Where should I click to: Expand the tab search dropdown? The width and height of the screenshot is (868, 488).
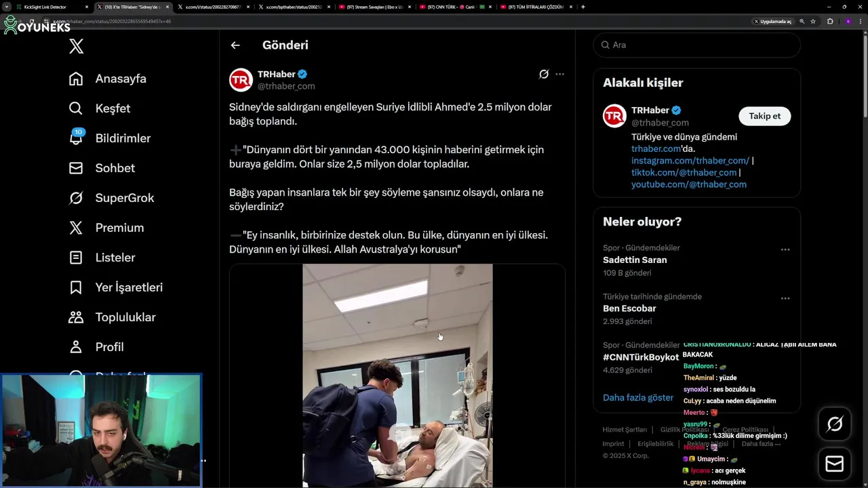[x=6, y=7]
